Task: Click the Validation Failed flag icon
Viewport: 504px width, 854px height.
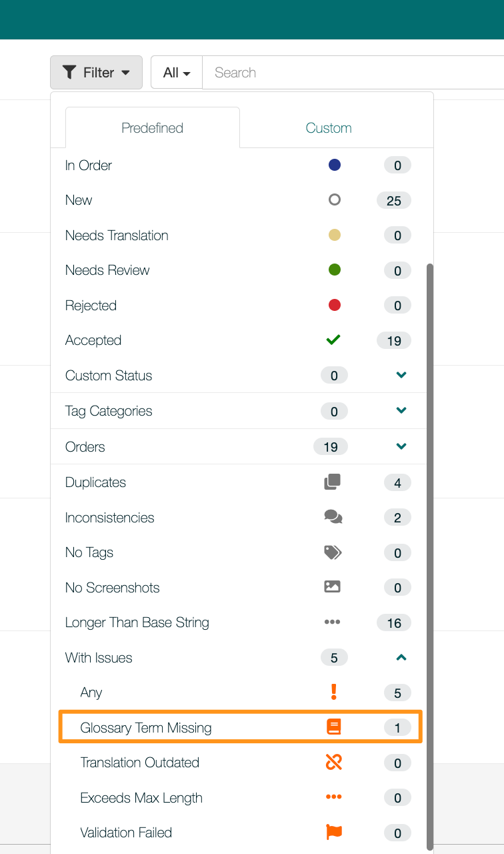Action: (333, 832)
